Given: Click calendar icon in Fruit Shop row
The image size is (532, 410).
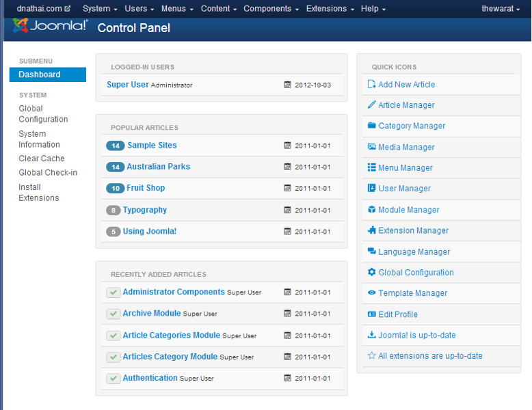Looking at the screenshot, I should point(287,188).
